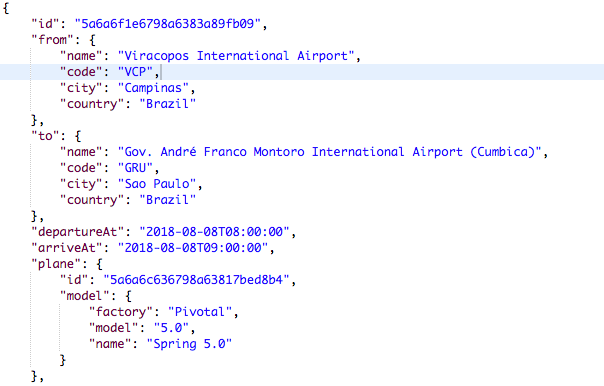
Task: Click the "Spring 5.0" name value
Action: point(189,344)
